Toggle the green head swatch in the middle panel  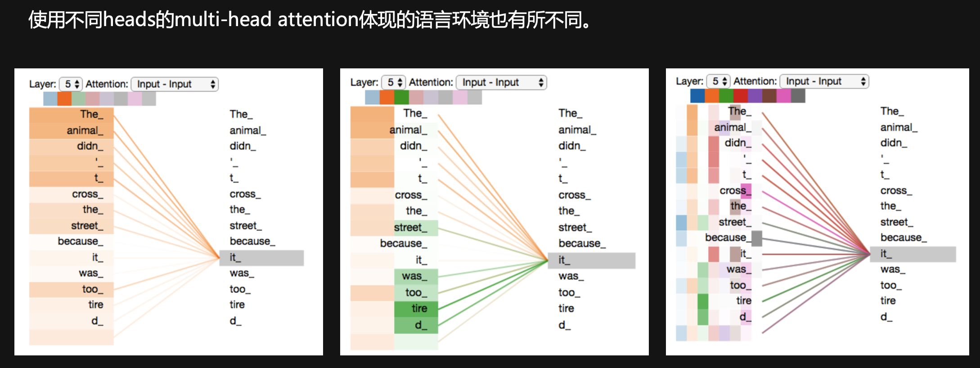(401, 97)
